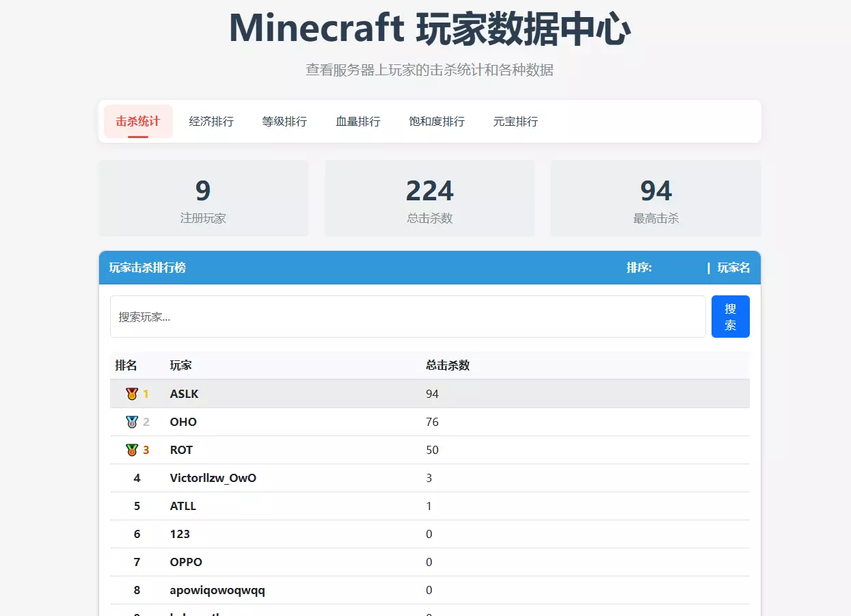Click the Minecraft 玩家数据中心 page title

429,29
